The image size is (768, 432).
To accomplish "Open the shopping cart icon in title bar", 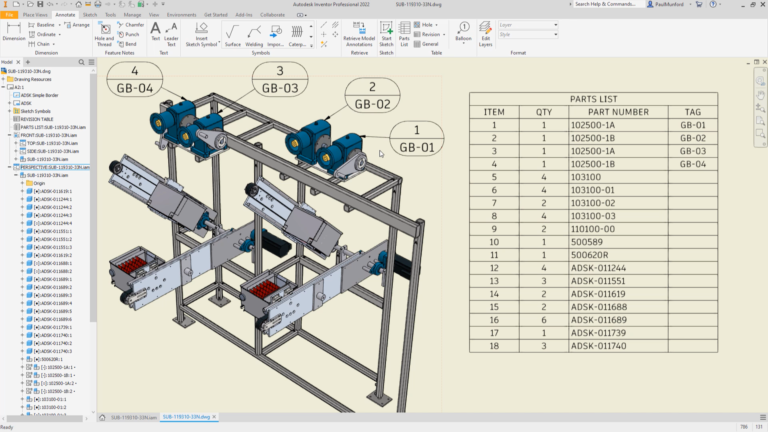I will tap(699, 4).
